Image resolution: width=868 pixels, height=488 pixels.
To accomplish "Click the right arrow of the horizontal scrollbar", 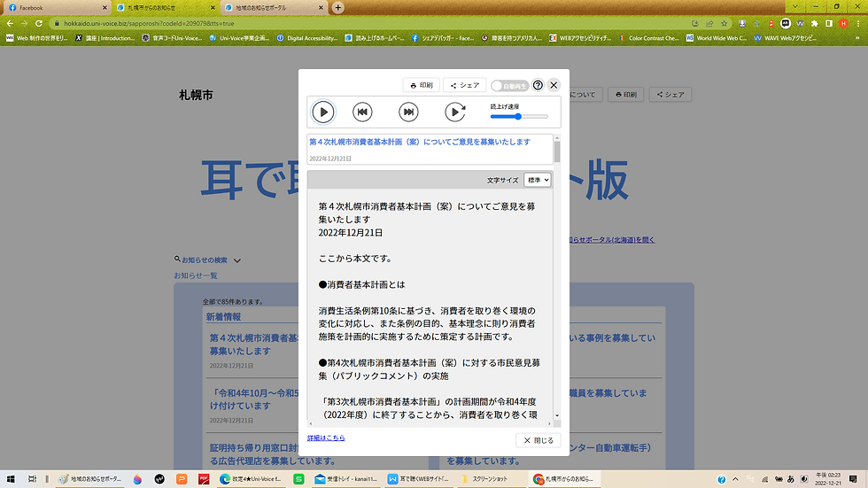I will point(549,424).
